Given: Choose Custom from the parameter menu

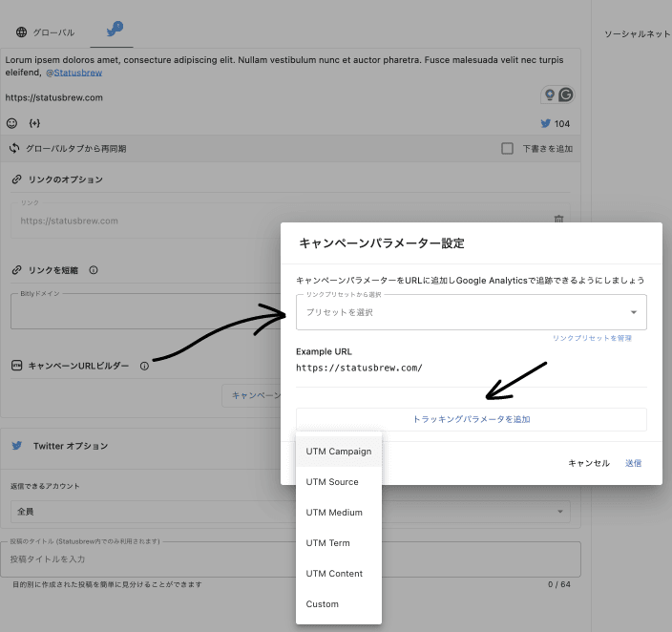Looking at the screenshot, I should pos(339,604).
